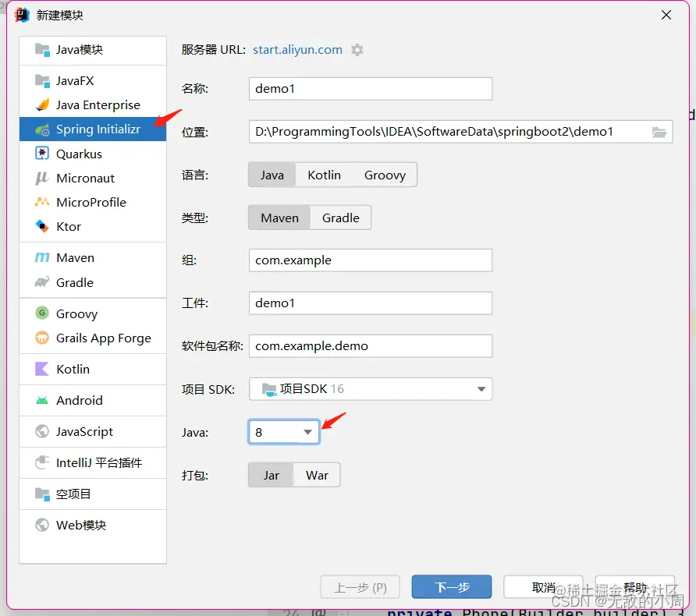The image size is (696, 616).
Task: Pick Kotlin module in sidebar
Action: [93, 369]
